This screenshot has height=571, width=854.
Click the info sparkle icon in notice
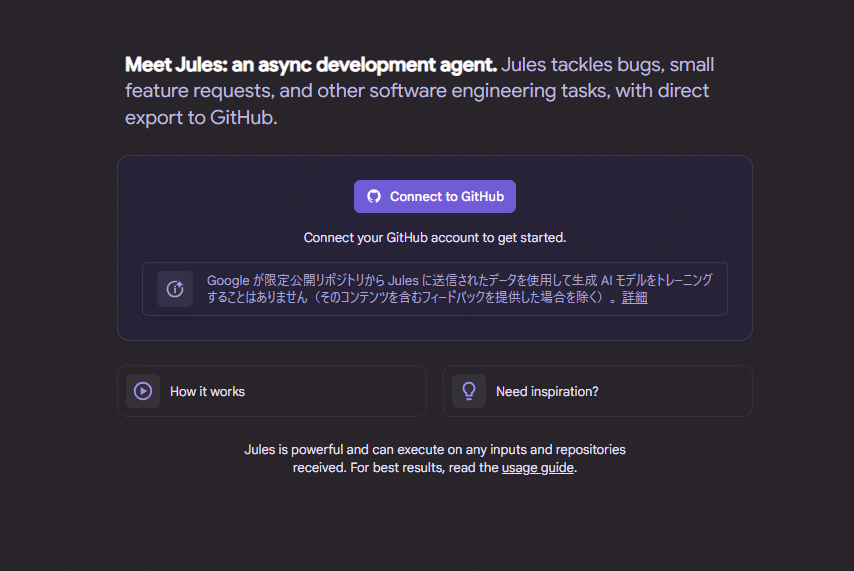pos(175,289)
